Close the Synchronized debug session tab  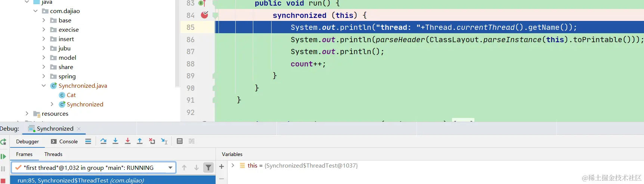click(79, 129)
